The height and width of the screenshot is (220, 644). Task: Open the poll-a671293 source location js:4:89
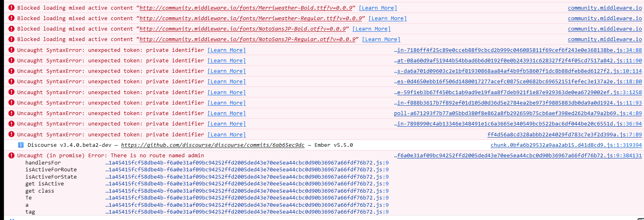tap(518, 113)
